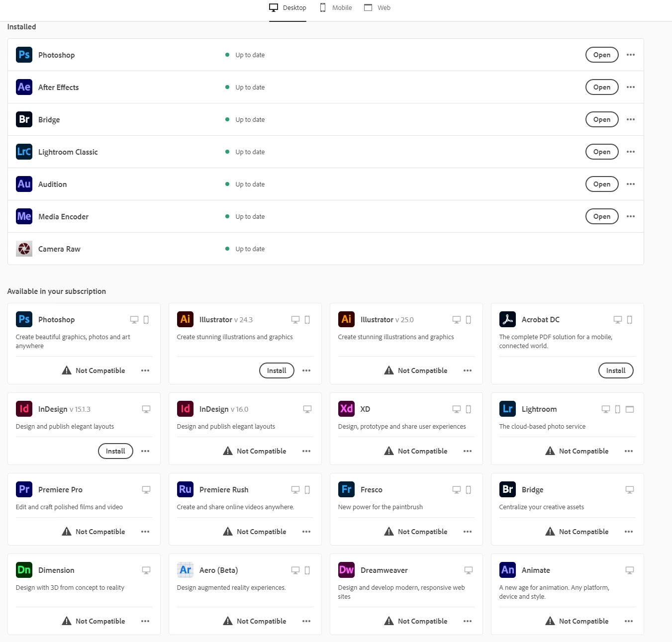This screenshot has height=642, width=672.
Task: Click the Open button in Bridge row
Action: coord(602,119)
